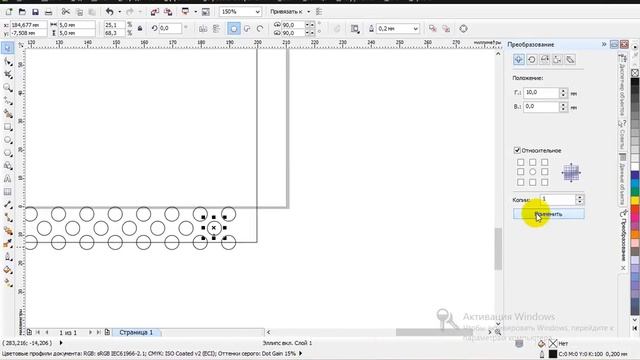The width and height of the screenshot is (640, 360).
Task: Choose the Pie ellipse mode icon
Action: click(x=247, y=29)
